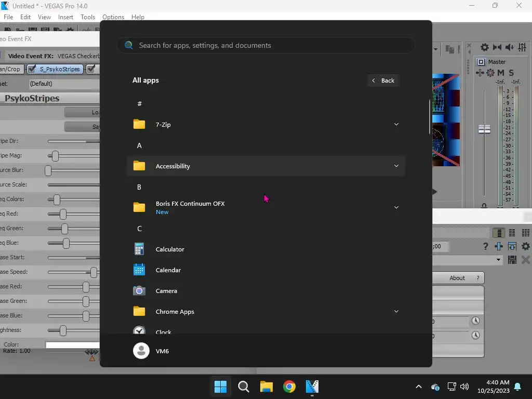This screenshot has height=399, width=532.
Task: Open the mixing console faders icon
Action: (522, 47)
